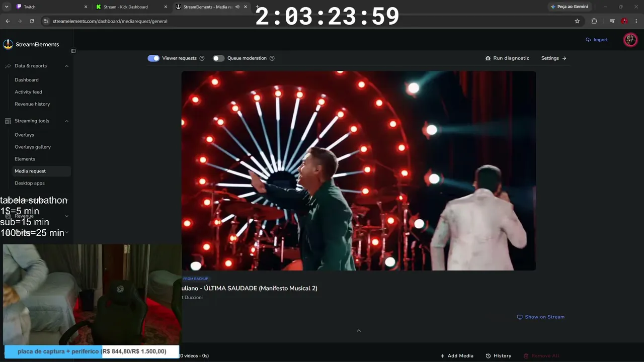Screen dimensions: 644x362
Task: Click Run diagnostic
Action: (x=507, y=58)
